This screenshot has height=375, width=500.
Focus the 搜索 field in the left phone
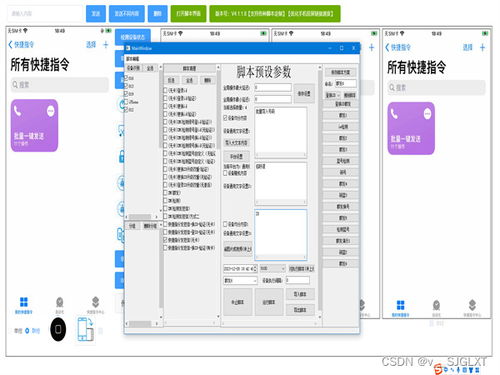[x=60, y=85]
